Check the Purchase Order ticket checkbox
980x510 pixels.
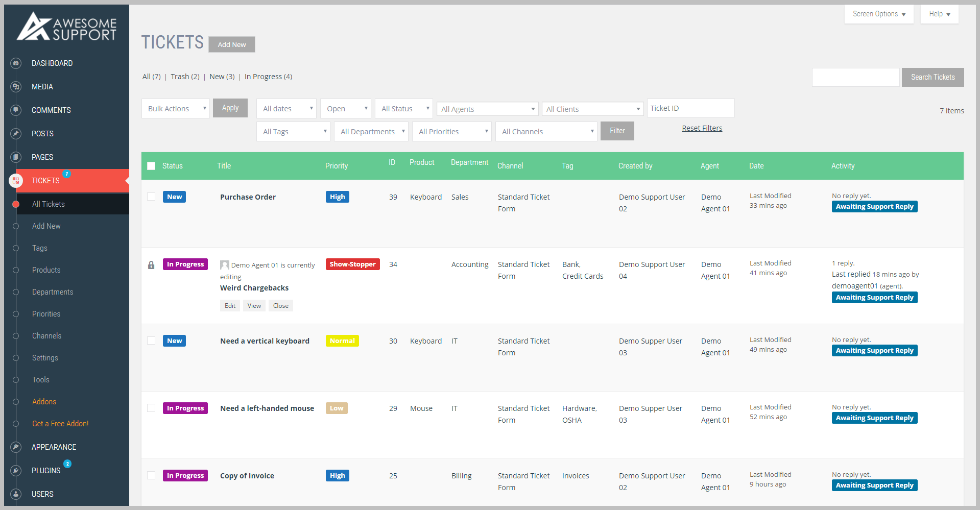tap(151, 197)
